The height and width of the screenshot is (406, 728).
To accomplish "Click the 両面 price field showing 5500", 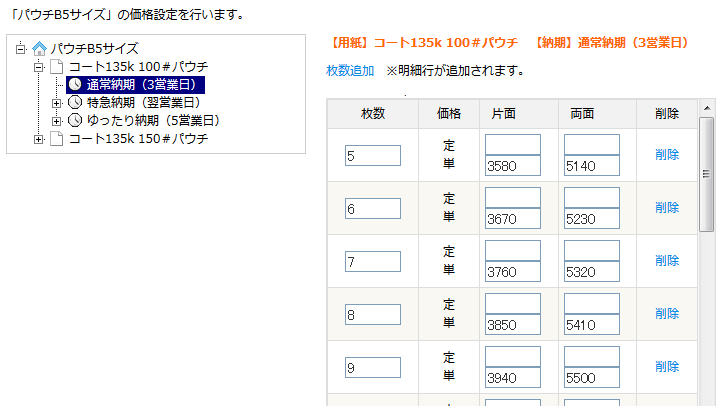I will point(592,377).
